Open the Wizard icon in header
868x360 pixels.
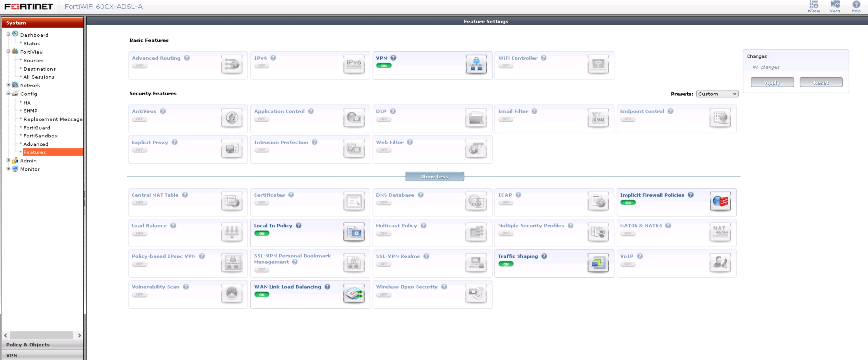click(x=814, y=6)
